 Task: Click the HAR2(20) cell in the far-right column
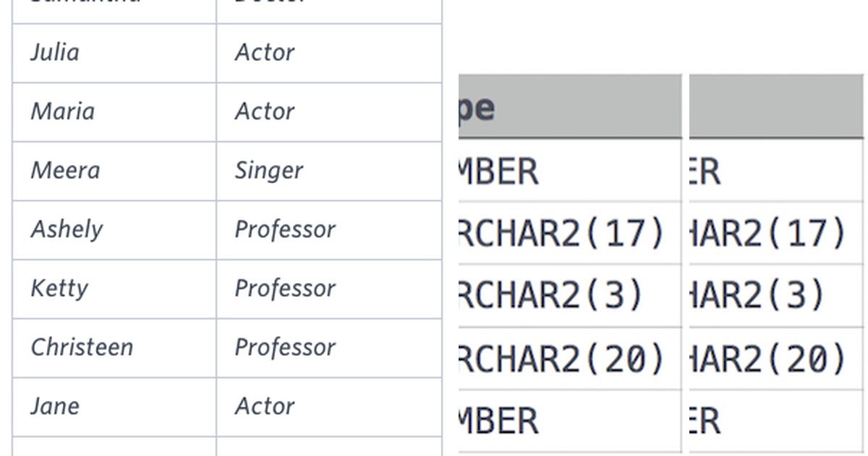click(x=776, y=358)
